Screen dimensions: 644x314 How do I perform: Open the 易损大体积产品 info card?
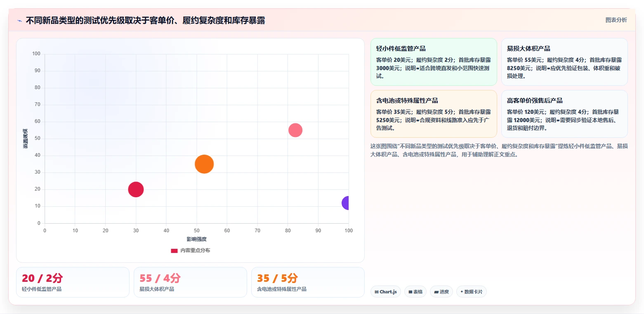564,62
